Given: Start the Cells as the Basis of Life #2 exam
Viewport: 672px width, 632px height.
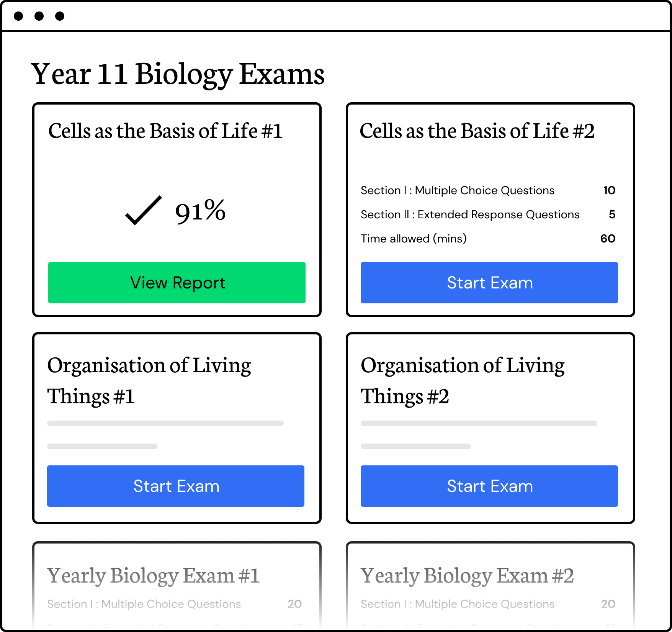Looking at the screenshot, I should [489, 283].
